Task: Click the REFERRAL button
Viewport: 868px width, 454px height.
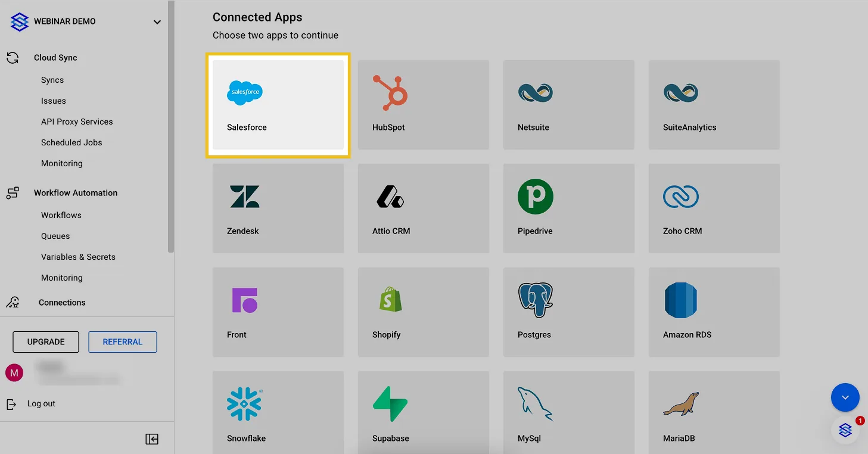Action: (123, 342)
